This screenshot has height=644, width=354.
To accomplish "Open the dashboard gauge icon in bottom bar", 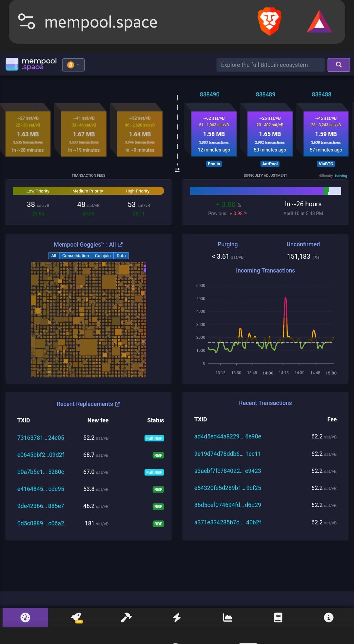I will [25, 617].
